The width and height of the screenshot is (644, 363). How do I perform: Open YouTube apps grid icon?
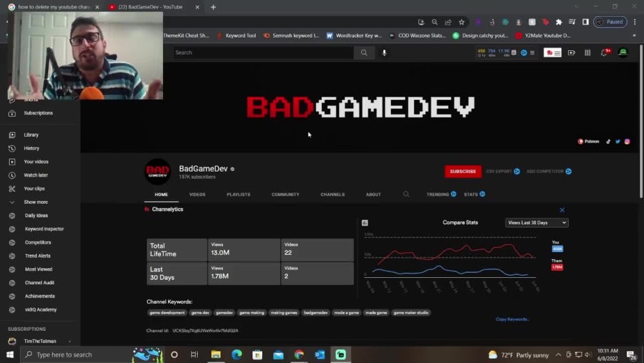[x=587, y=53]
